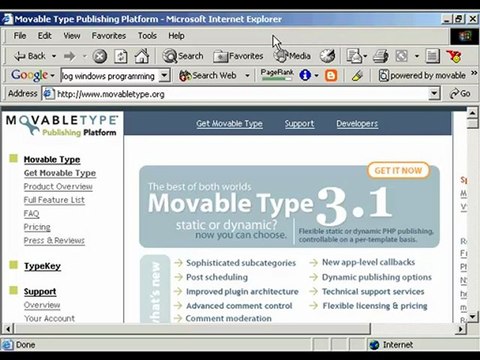Click the Mail toolbar icon

point(354,56)
